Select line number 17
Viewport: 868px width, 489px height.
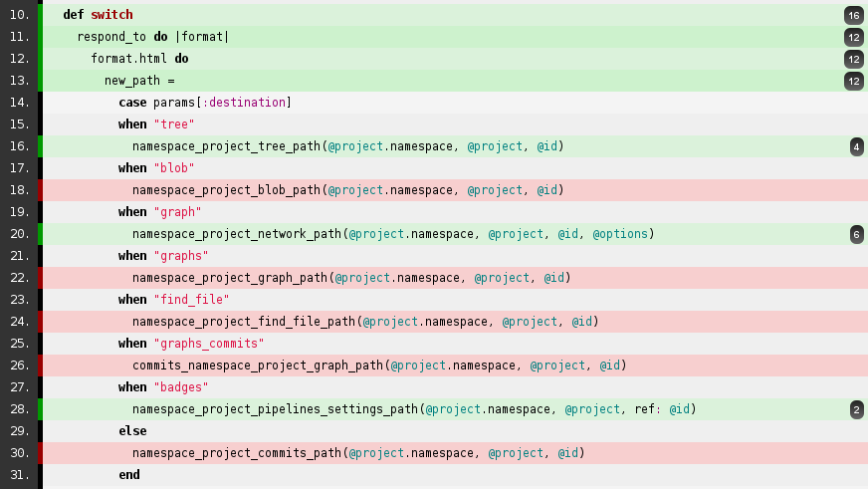coord(19,167)
